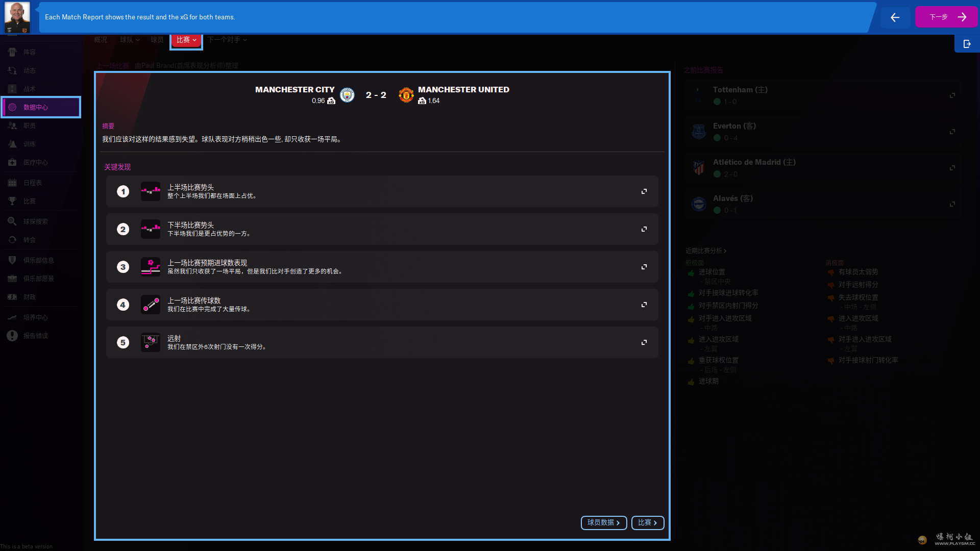
Task: Open the 职员 staff sidebar icon
Action: click(12, 126)
